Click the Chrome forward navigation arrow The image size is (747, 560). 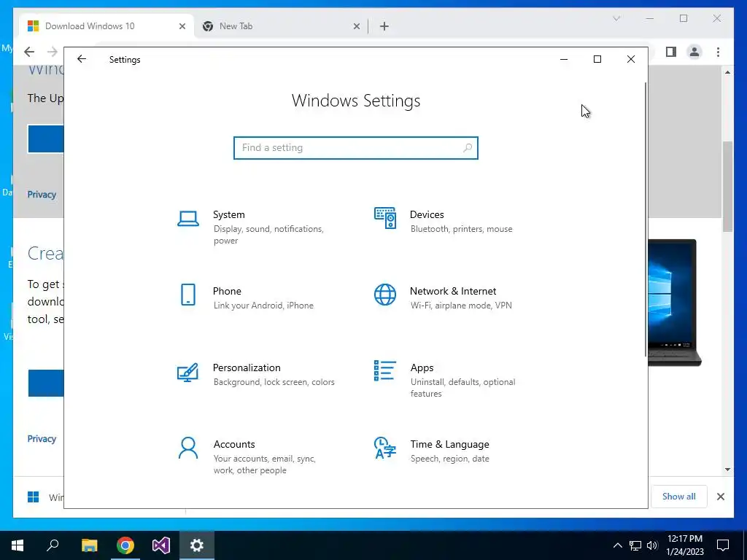(x=53, y=52)
